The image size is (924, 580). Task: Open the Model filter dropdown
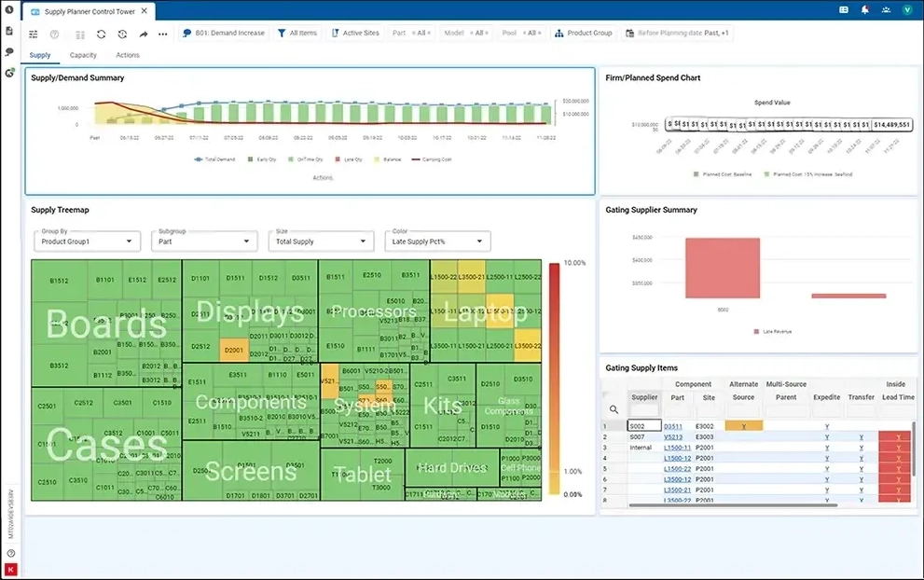(466, 33)
